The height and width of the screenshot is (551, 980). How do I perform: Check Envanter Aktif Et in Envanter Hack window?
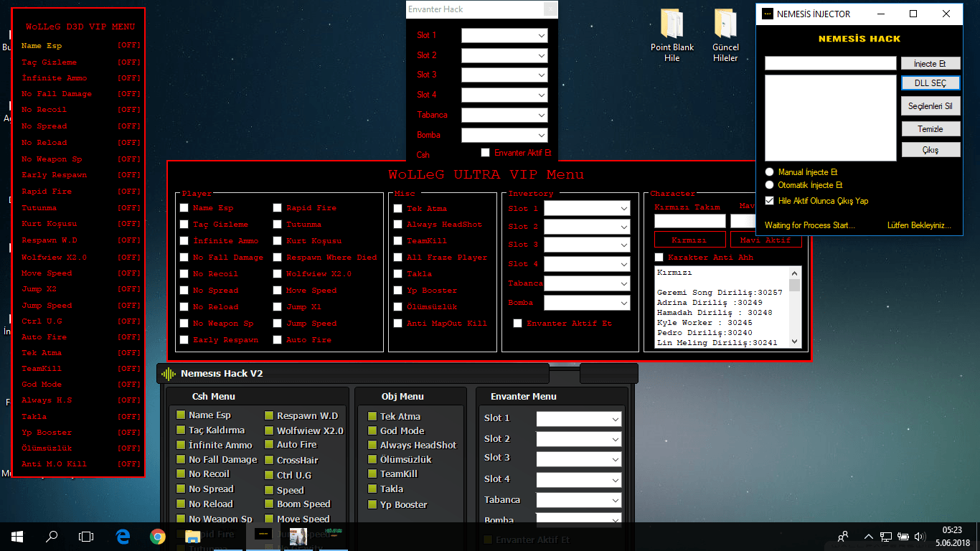coord(486,153)
